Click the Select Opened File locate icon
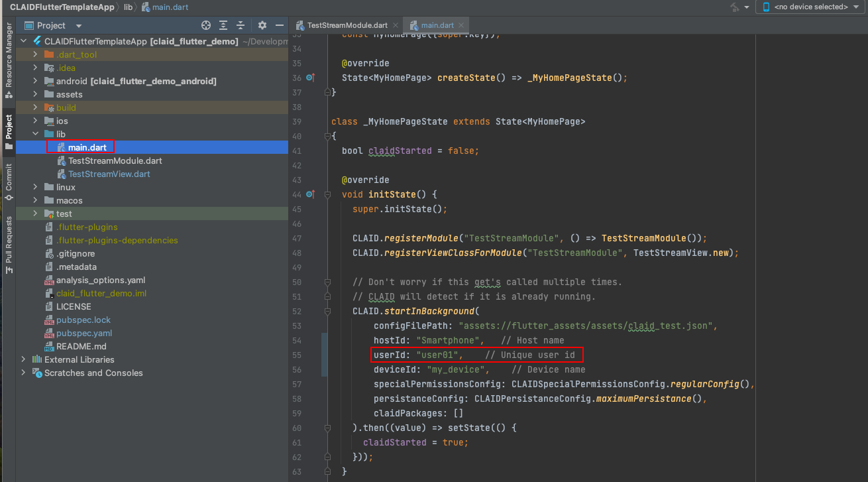868x482 pixels. click(206, 25)
